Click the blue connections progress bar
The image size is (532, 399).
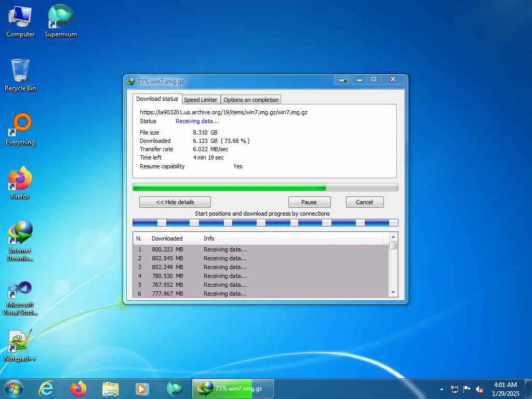click(265, 222)
